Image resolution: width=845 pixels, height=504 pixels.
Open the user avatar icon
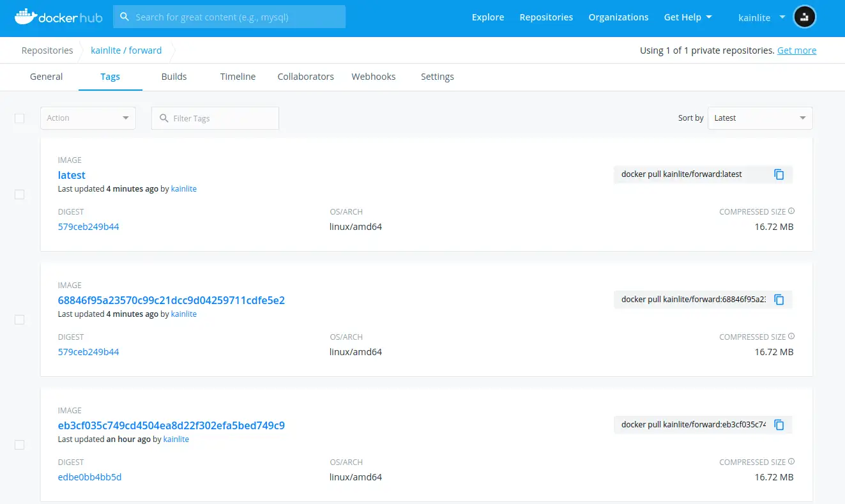pyautogui.click(x=805, y=17)
